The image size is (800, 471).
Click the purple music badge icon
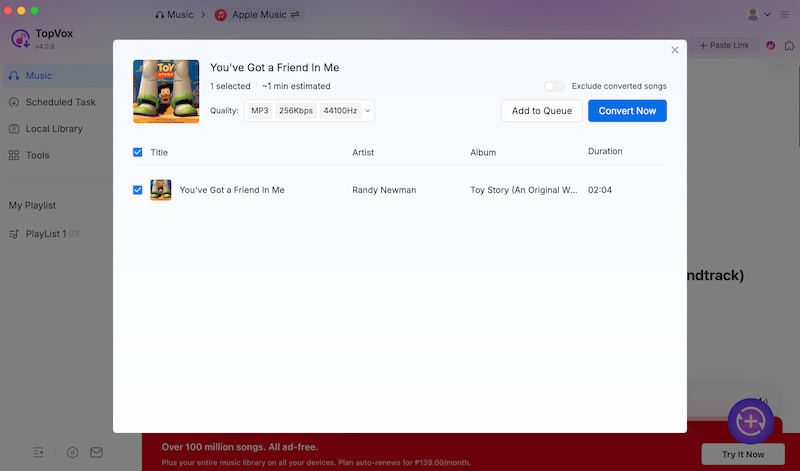tap(770, 45)
